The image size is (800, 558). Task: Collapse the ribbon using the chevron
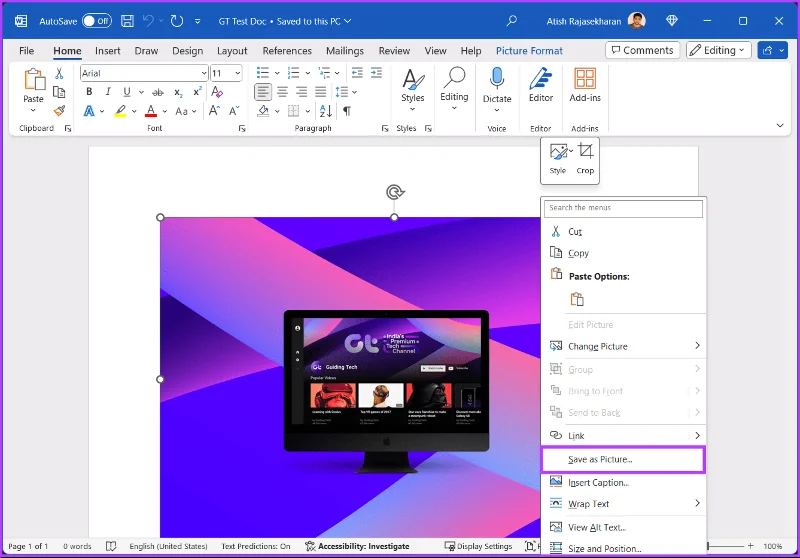click(x=780, y=125)
